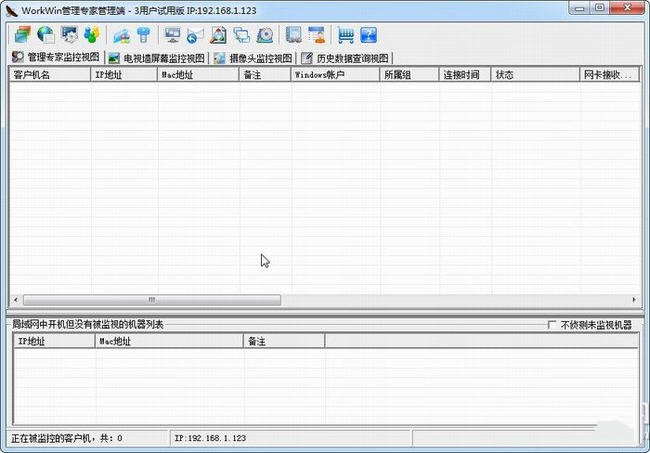
Task: Click the monitor screen icon in toolbar
Action: coord(171,35)
